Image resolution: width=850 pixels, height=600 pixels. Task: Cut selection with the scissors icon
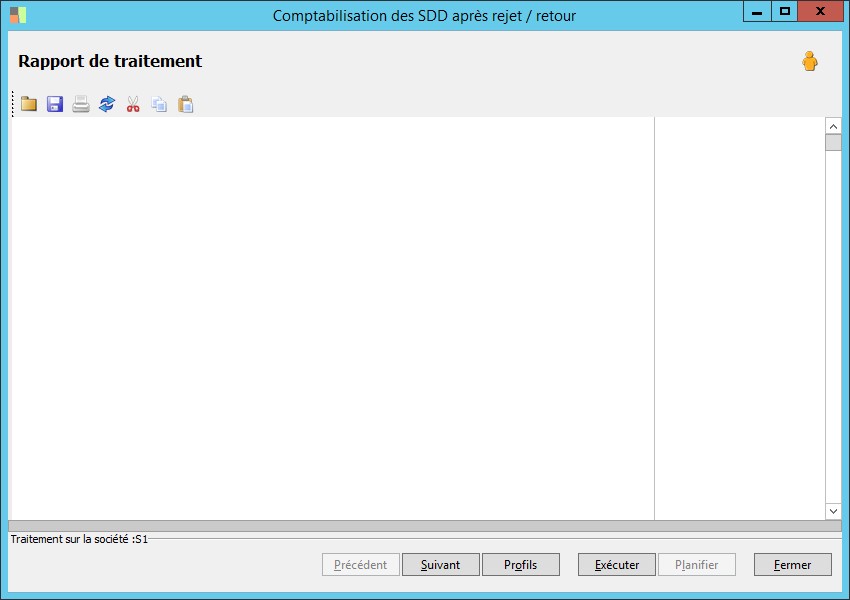133,104
